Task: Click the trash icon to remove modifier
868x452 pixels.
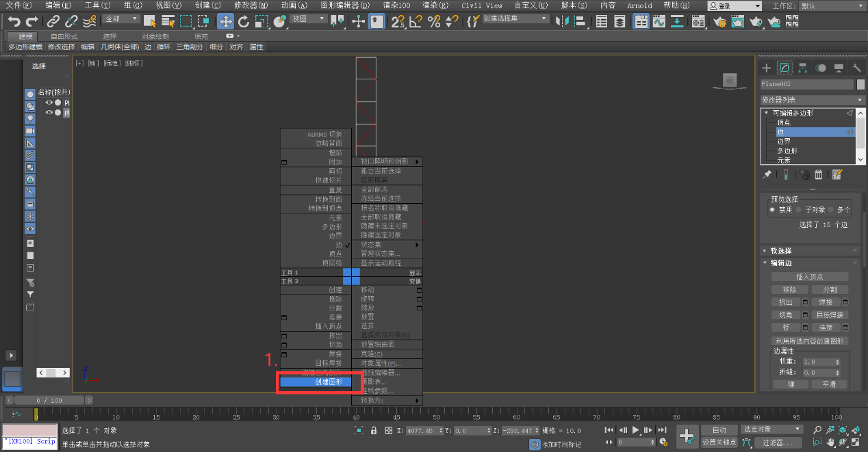Action: click(x=818, y=175)
